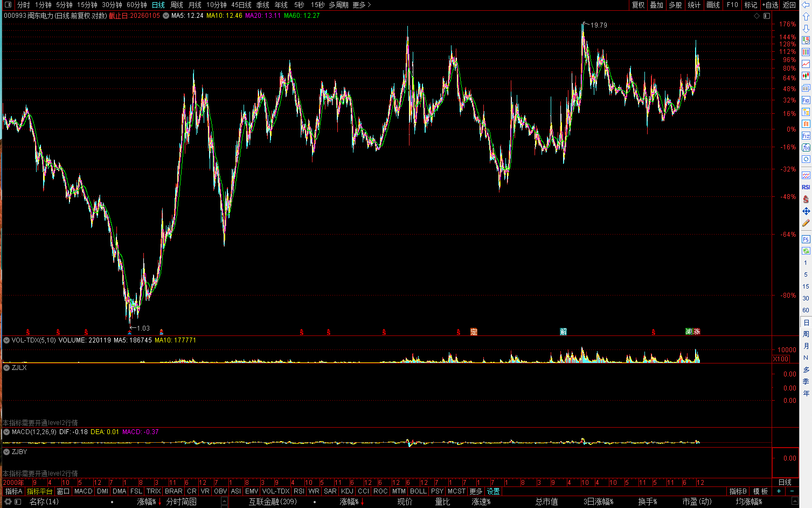812x508 pixels.
Task: Toggle the diamond marker above price axis
Action: click(x=757, y=16)
